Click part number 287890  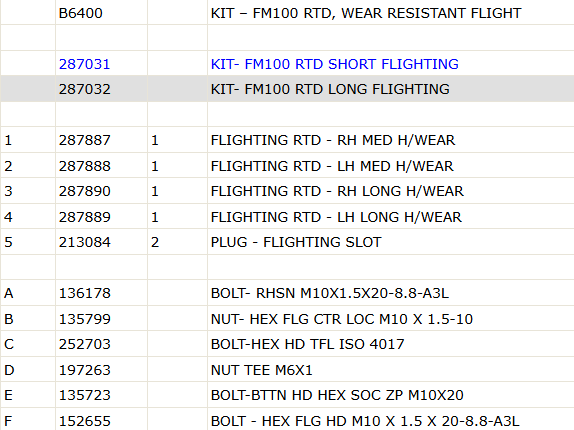(85, 191)
